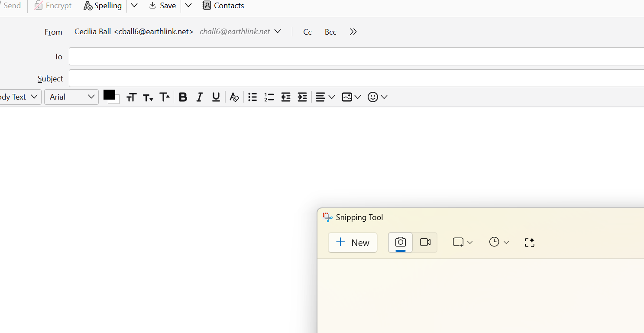Image resolution: width=644 pixels, height=333 pixels.
Task: Click into the To recipient field
Action: pos(356,56)
